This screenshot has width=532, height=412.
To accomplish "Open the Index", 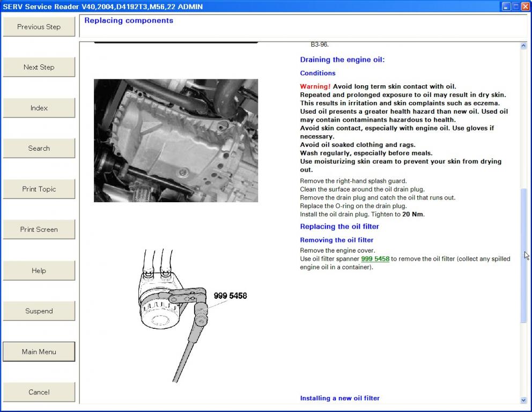I will coord(39,108).
